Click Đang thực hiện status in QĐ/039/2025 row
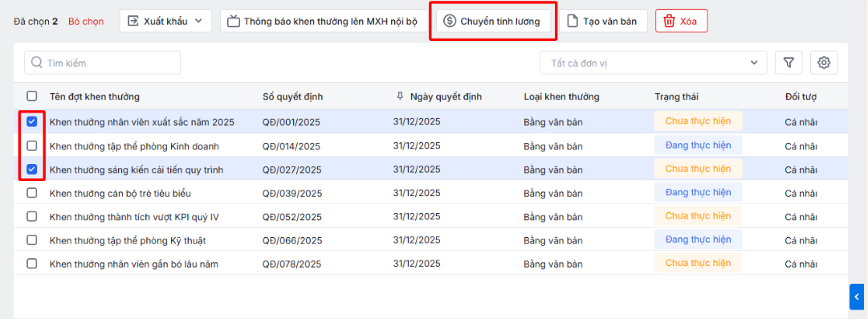 (x=698, y=192)
